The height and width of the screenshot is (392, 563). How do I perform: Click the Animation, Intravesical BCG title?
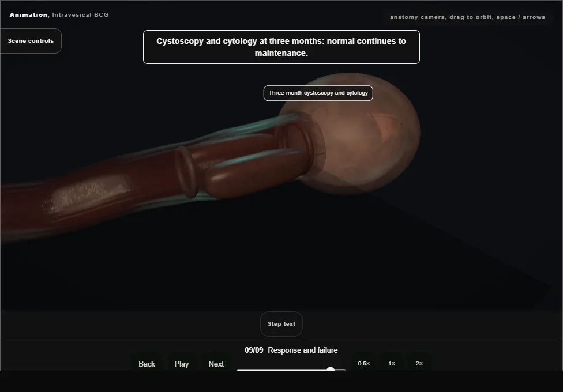click(x=59, y=15)
